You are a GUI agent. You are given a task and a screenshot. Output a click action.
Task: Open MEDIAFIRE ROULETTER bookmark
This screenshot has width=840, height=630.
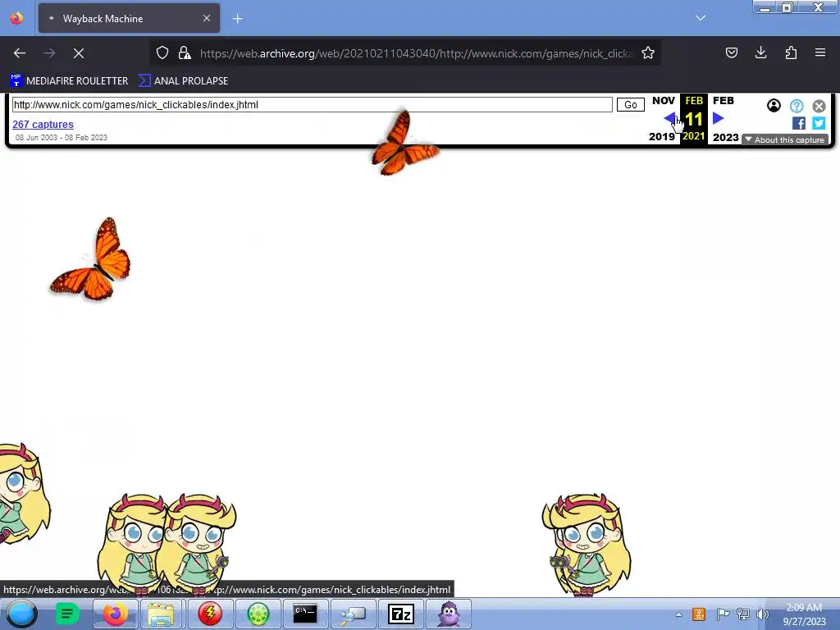pyautogui.click(x=69, y=81)
